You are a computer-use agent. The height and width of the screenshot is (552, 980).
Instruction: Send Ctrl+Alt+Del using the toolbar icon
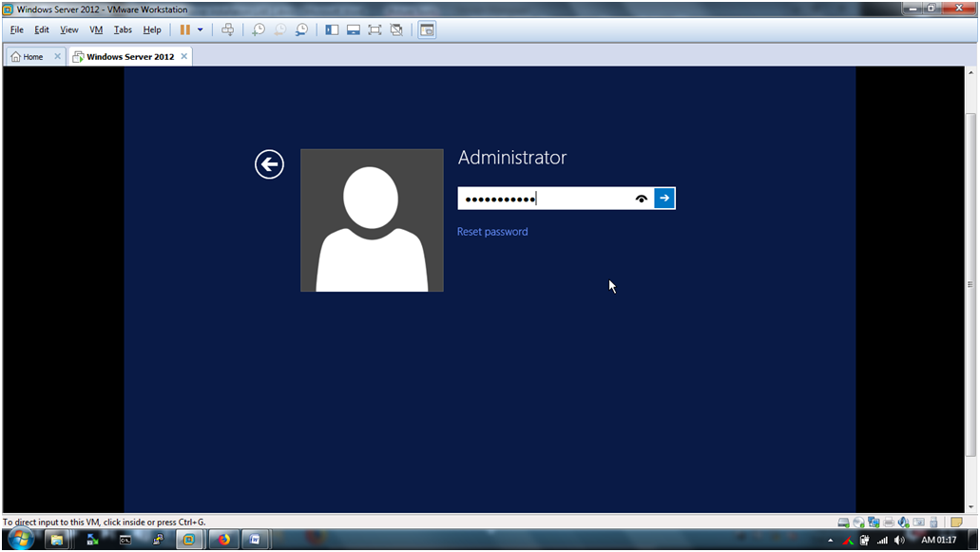227,30
